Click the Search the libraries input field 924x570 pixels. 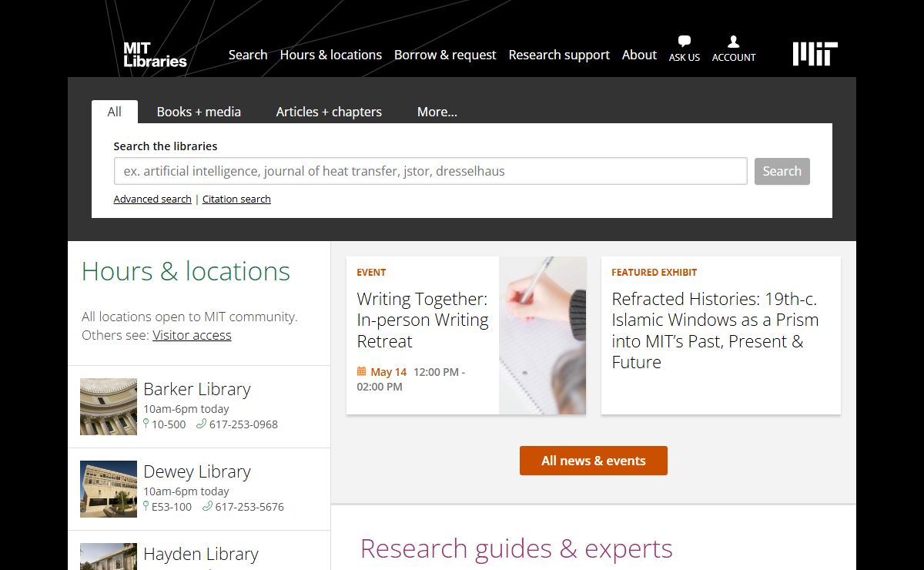[x=430, y=171]
